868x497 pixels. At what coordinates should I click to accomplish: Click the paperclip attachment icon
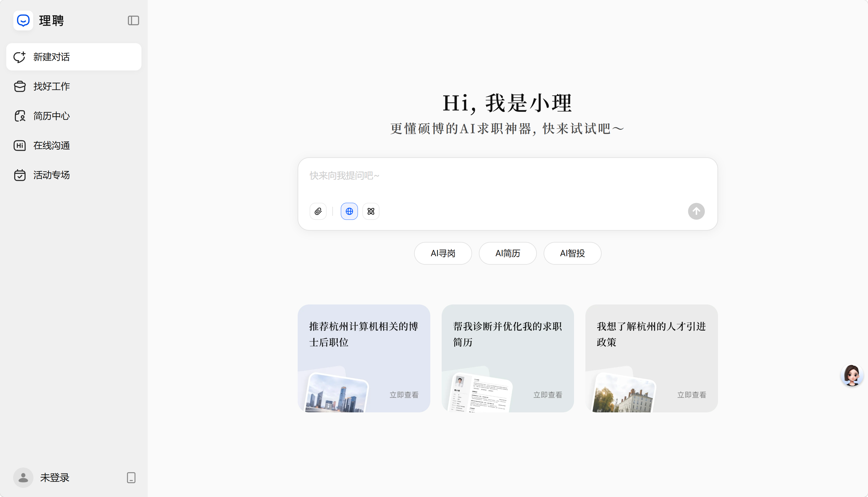318,211
